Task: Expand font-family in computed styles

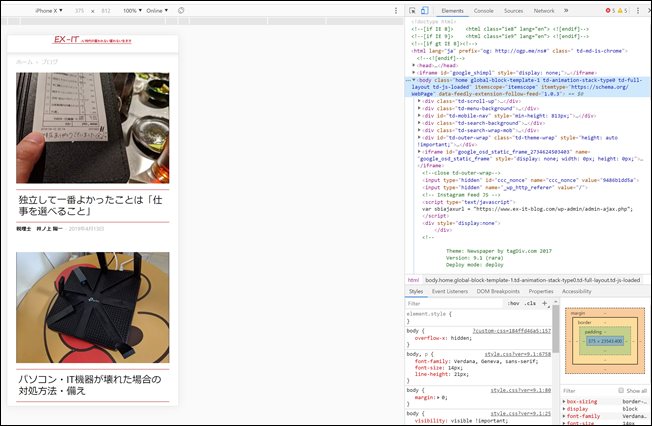Action: pos(564,416)
